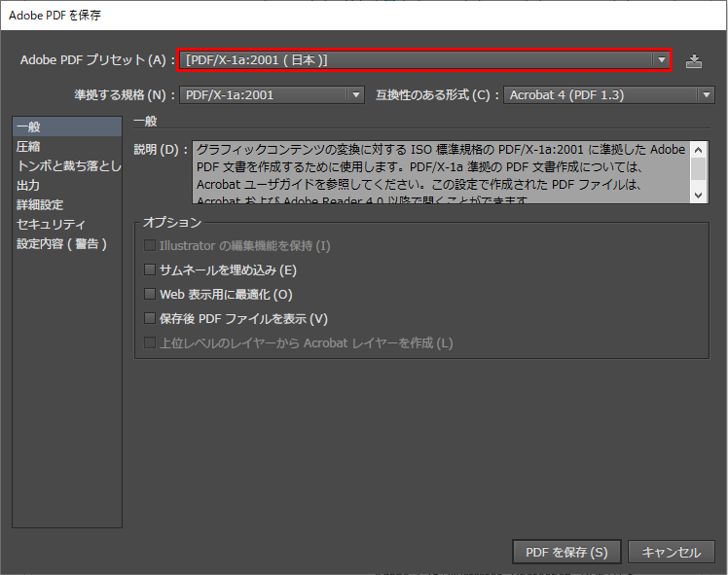
Task: Click inside the 説明 description text box
Action: coord(442,172)
